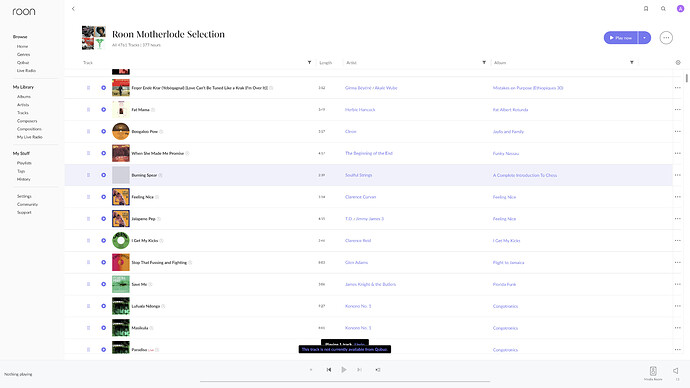
Task: Play the track Save Me
Action: 103,284
